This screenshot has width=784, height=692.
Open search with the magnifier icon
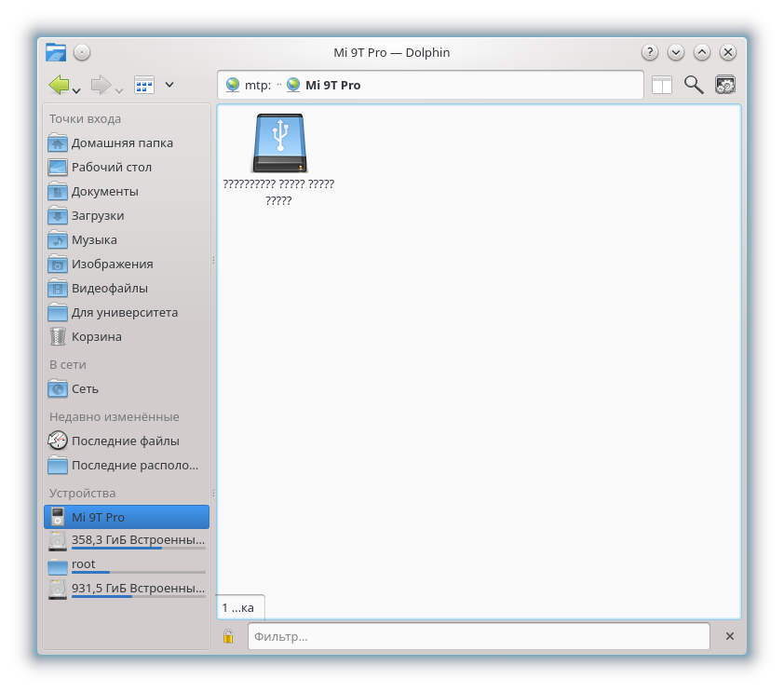(694, 85)
